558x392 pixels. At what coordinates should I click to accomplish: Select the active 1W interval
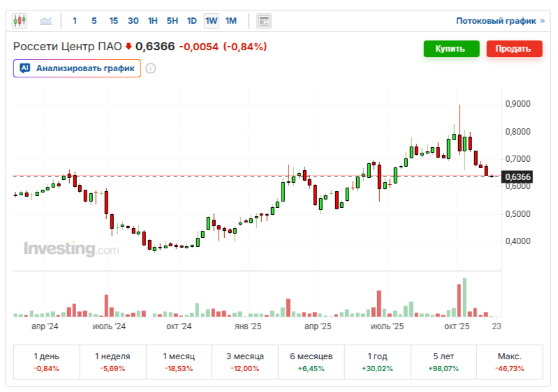coord(212,21)
